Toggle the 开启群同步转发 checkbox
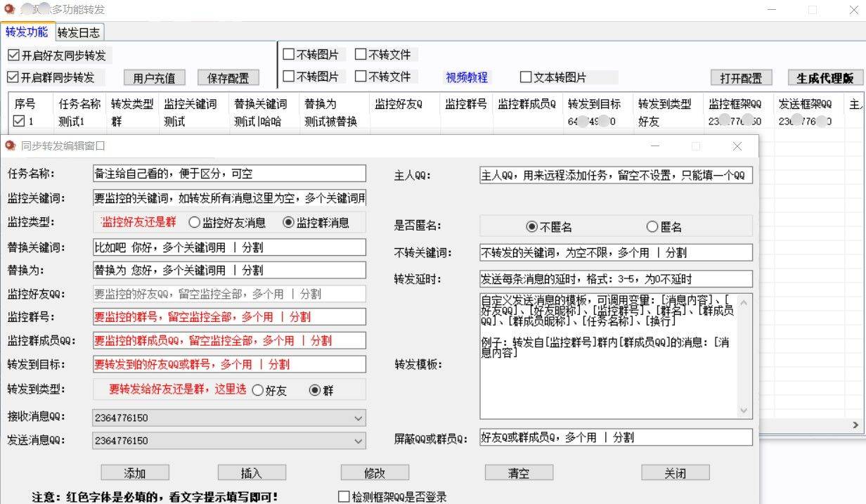Viewport: 866px width, 504px height. coord(13,77)
